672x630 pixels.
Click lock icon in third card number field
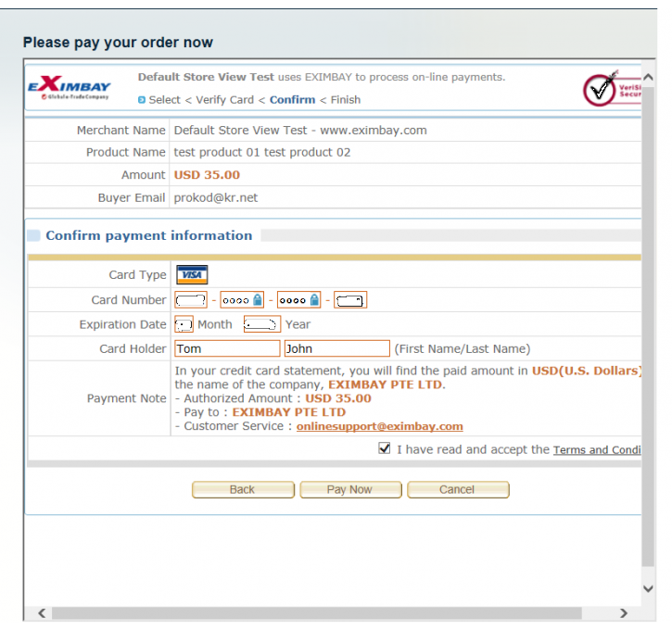click(314, 300)
